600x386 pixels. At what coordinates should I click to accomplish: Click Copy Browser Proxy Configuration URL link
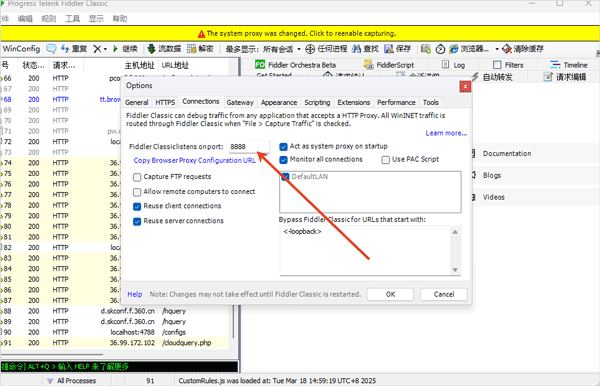click(194, 160)
